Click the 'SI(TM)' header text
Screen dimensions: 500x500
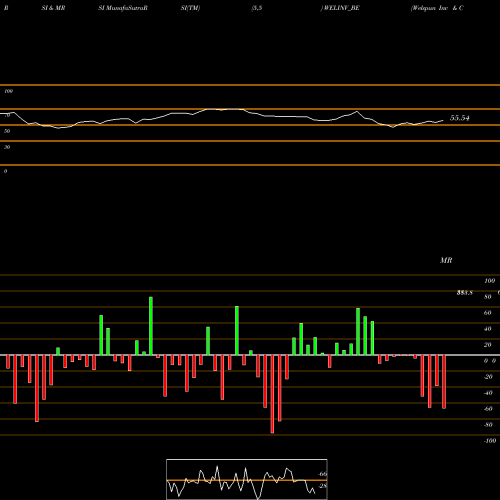coord(190,8)
